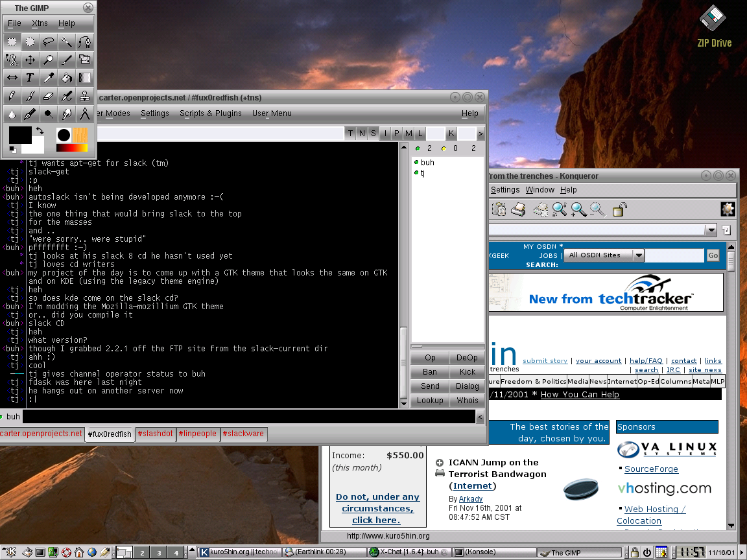Choose the Fuzzy Select magic wand tool
This screenshot has width=747, height=560.
[66, 42]
